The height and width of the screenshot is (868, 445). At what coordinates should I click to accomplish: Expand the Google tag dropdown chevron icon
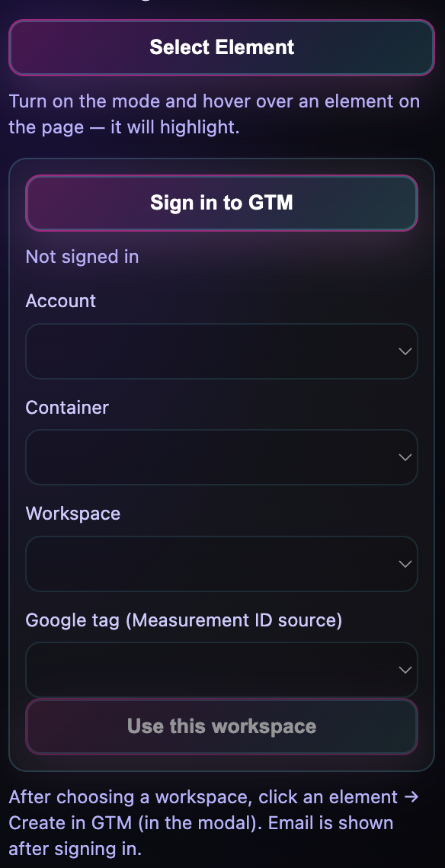(x=404, y=670)
